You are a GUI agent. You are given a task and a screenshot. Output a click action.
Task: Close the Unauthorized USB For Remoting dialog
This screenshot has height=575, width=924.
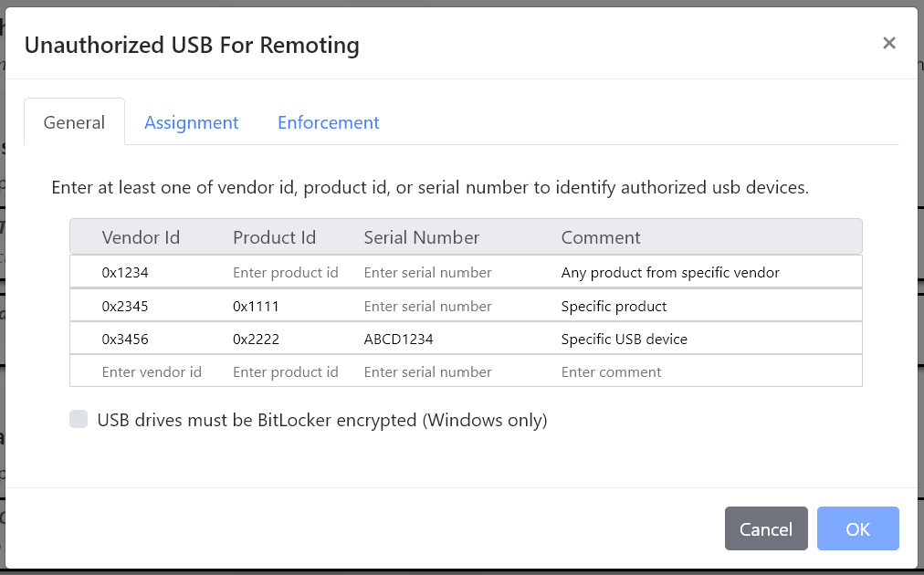(x=888, y=42)
